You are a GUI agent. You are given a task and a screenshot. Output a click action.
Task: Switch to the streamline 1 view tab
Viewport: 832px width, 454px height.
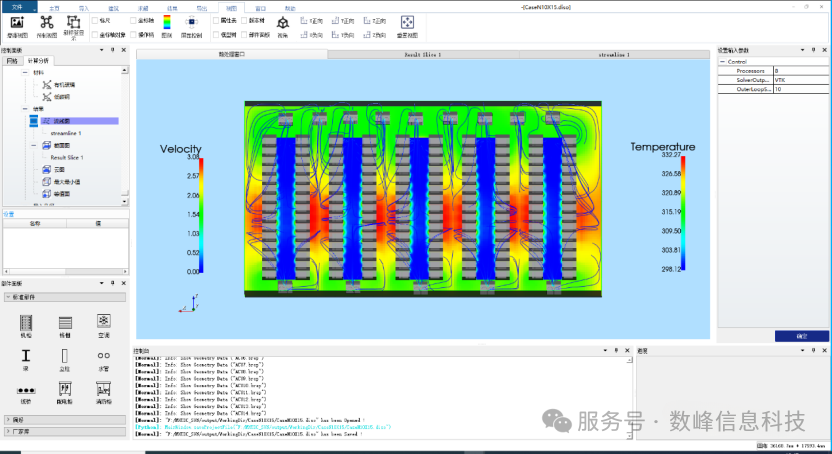click(614, 55)
